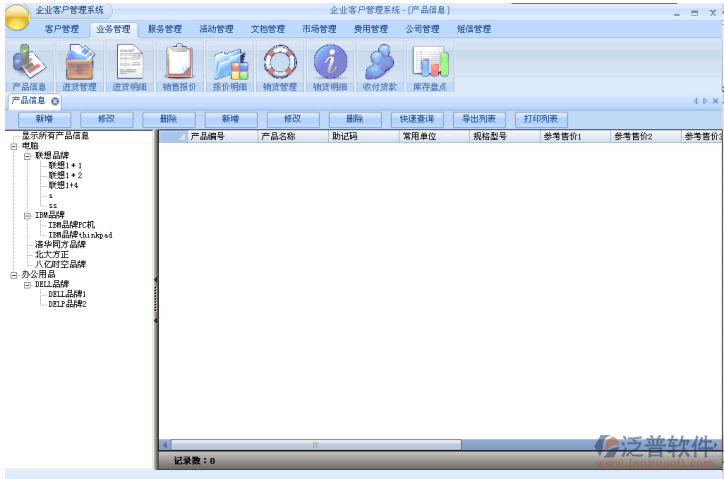This screenshot has height=479, width=724.
Task: Switch to the 文档管理 ribbon tab
Action: point(268,29)
